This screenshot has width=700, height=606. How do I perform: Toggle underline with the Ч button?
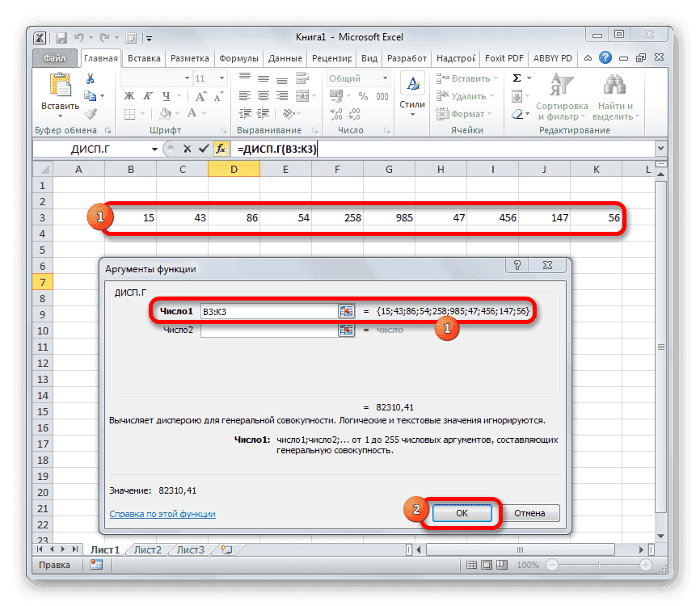(x=168, y=95)
